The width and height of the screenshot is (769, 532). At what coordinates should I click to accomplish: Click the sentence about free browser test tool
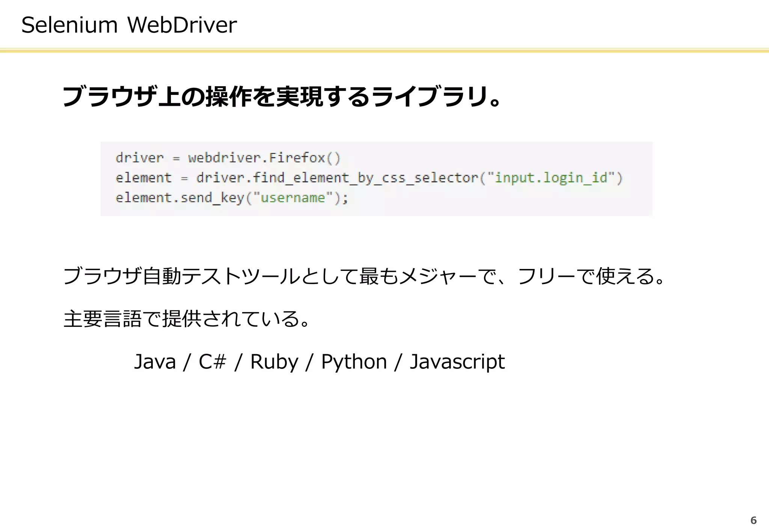[364, 276]
